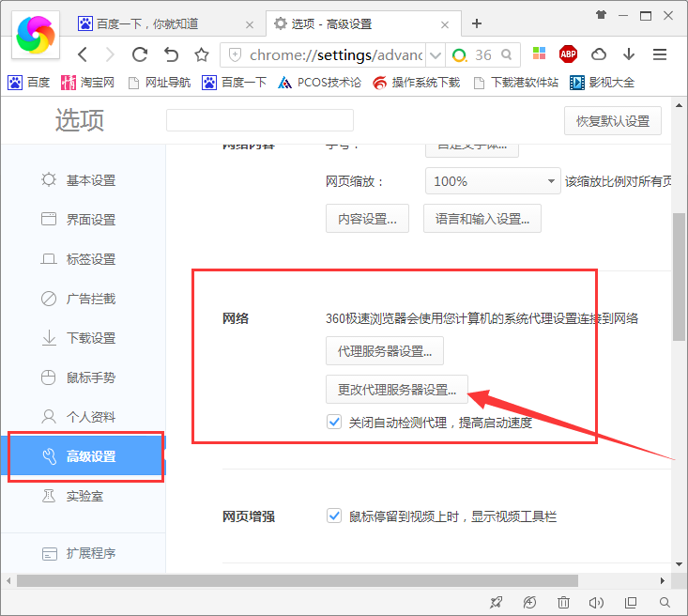
Task: Click the window copy icon in status bar
Action: pos(631,603)
